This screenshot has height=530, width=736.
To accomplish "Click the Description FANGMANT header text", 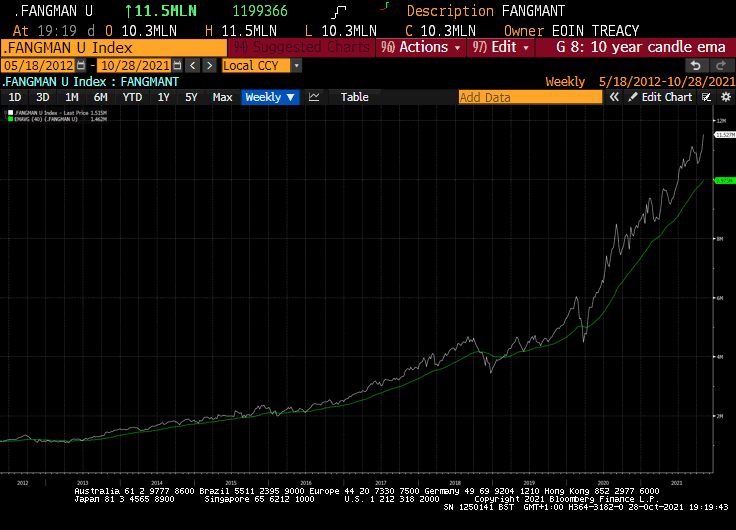I will 486,11.
